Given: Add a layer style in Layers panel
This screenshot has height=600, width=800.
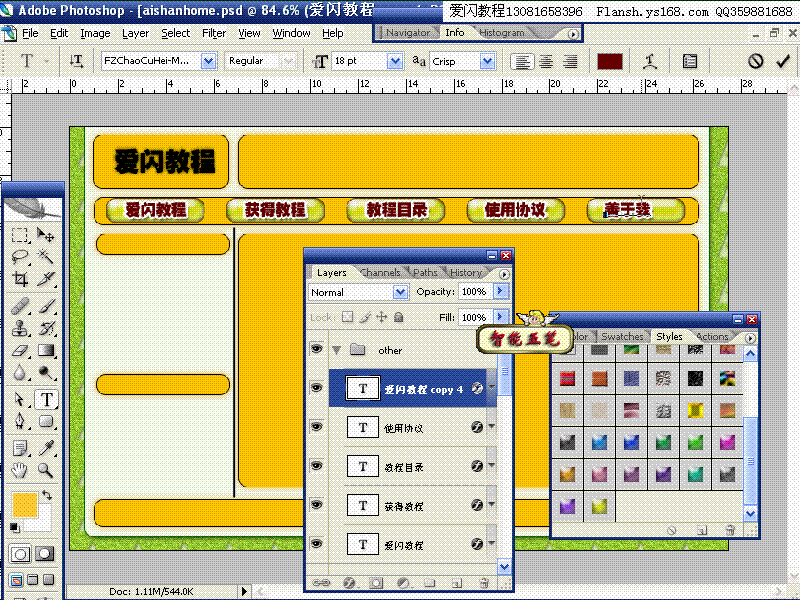Looking at the screenshot, I should point(349,582).
